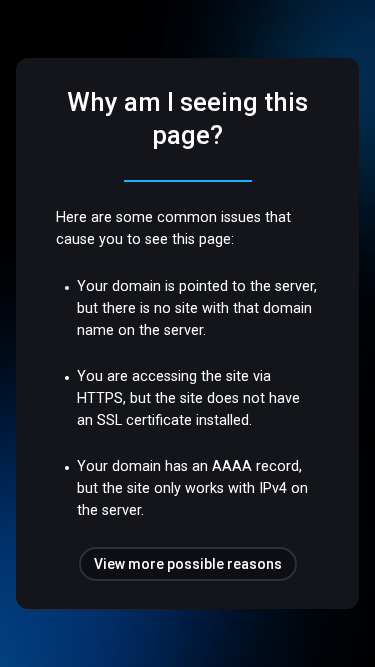
Task: Click the word IPv4 in the last bullet
Action: tap(274, 488)
